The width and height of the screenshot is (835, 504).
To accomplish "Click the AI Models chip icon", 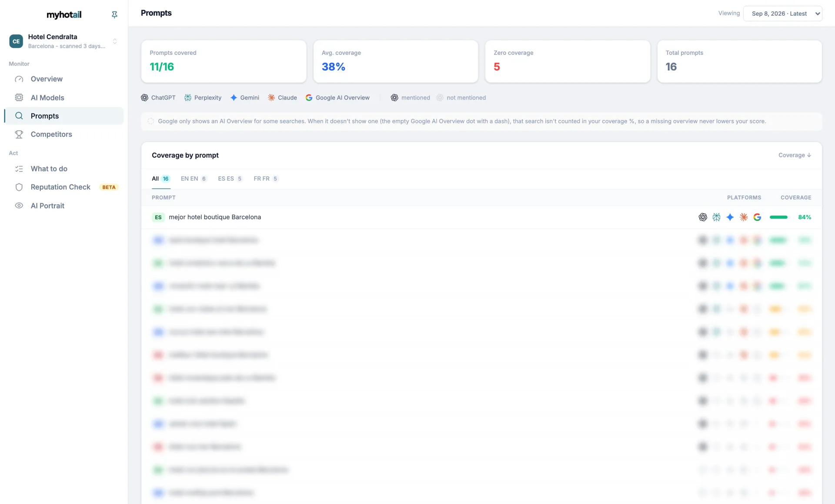I will click(19, 98).
